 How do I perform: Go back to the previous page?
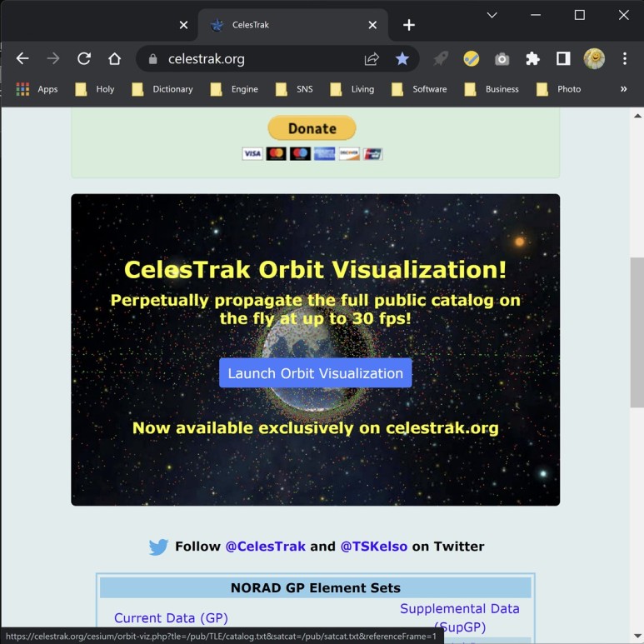click(22, 58)
